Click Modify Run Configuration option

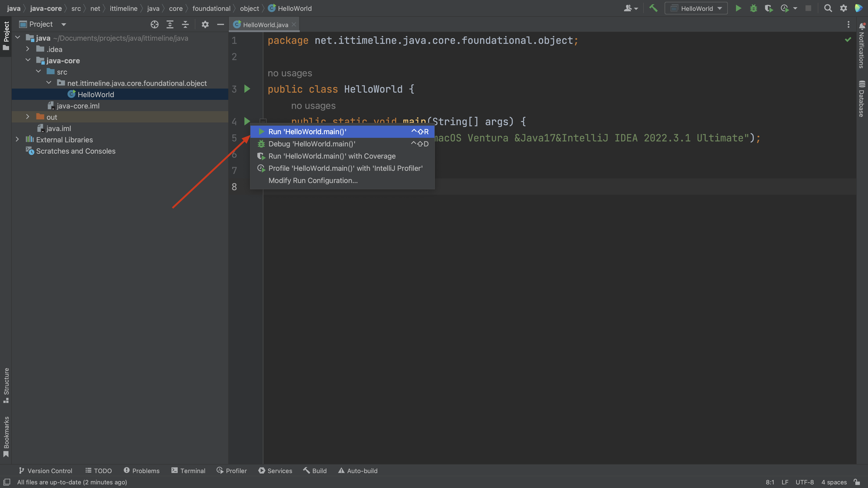[x=312, y=180]
